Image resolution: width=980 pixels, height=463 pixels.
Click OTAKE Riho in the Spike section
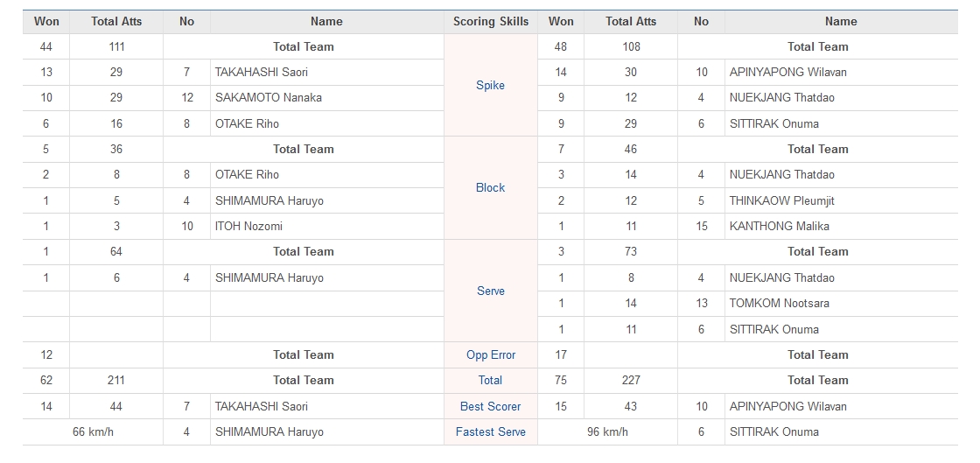point(247,124)
